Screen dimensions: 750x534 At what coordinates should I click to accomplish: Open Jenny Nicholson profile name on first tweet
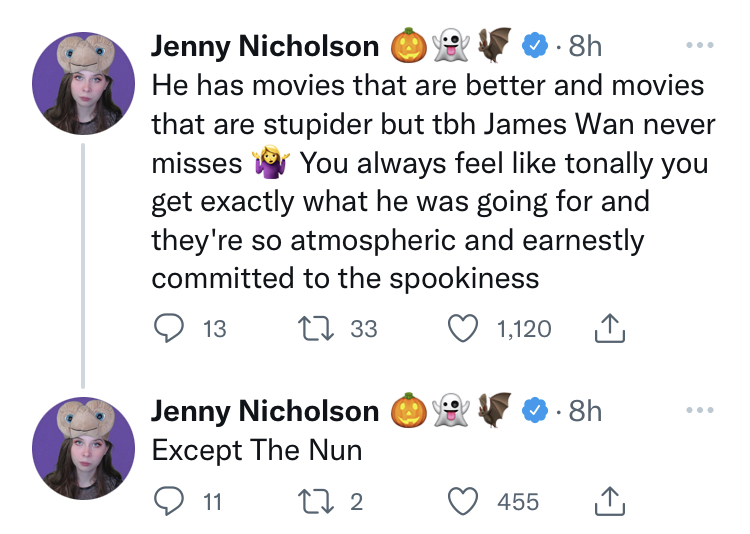tap(265, 46)
